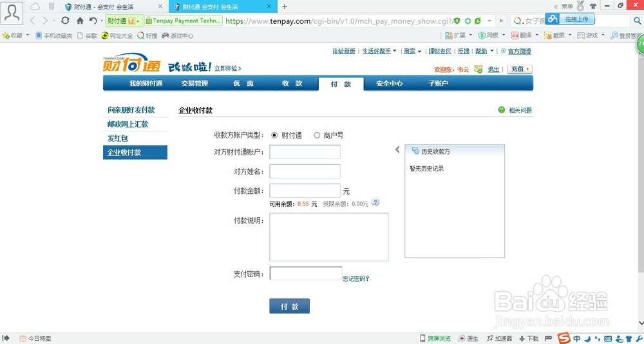Viewport: 644px width, 344px height.
Task: Click the 对方财付通账户 input field
Action: point(305,151)
